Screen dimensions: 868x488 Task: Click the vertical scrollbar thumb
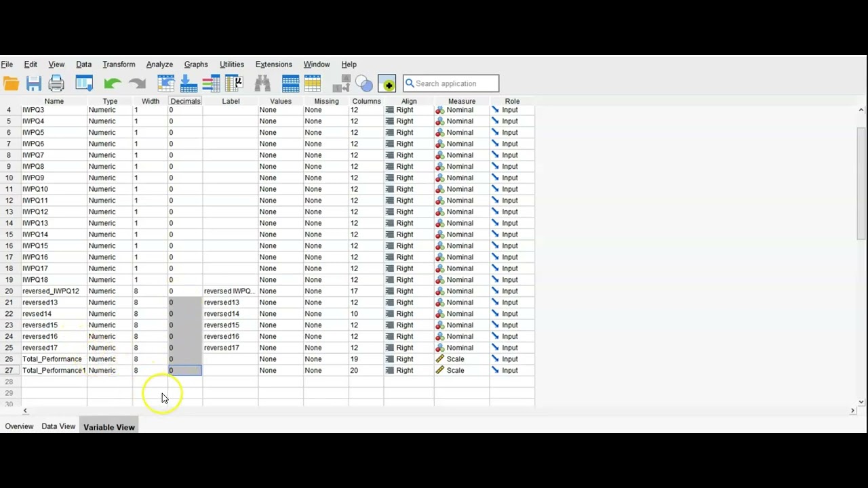pos(861,183)
